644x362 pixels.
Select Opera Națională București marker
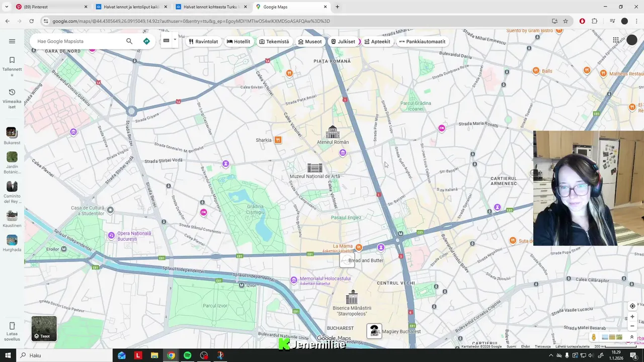point(112,235)
